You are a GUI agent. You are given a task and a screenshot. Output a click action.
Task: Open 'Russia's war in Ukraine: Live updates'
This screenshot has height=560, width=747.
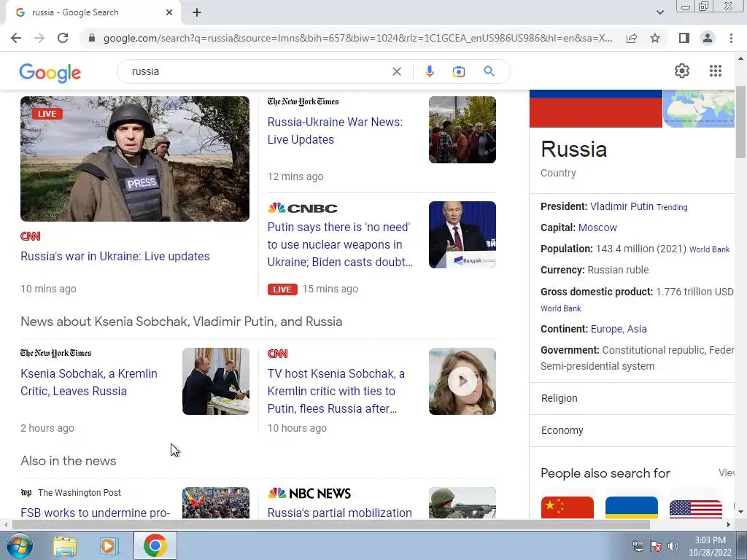pyautogui.click(x=115, y=256)
